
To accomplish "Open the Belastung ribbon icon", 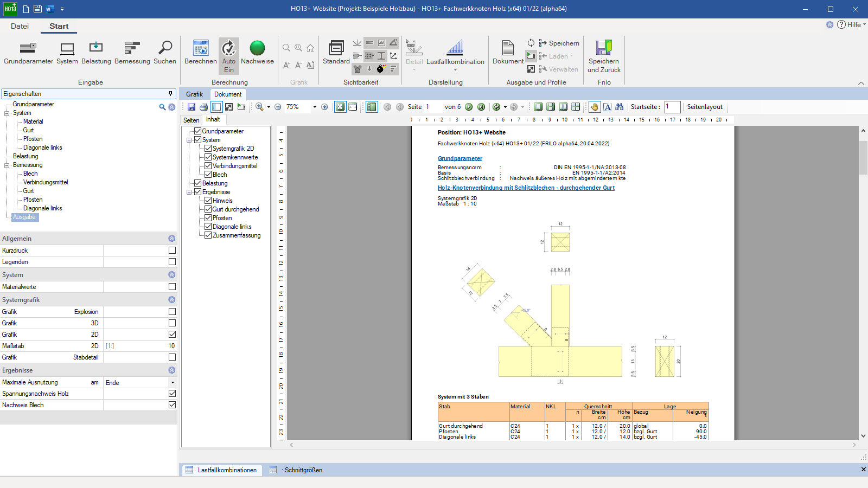I will 96,53.
